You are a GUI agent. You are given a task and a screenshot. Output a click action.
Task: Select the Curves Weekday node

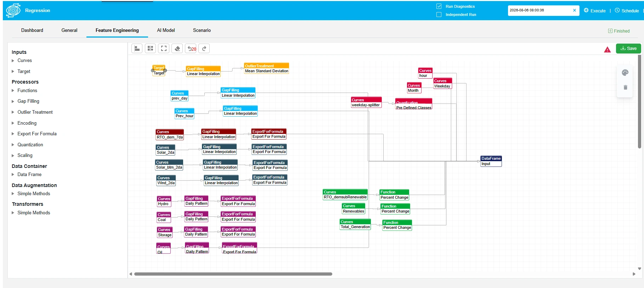click(442, 83)
